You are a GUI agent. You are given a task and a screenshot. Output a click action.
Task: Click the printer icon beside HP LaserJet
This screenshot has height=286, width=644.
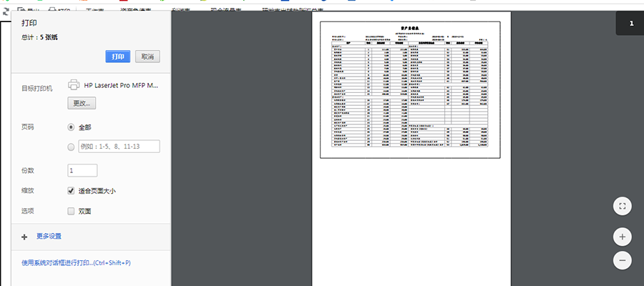tap(74, 85)
